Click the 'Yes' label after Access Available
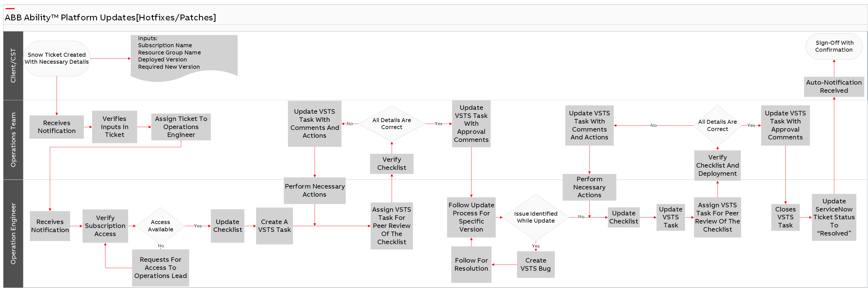This screenshot has height=288, width=868. pos(198,226)
